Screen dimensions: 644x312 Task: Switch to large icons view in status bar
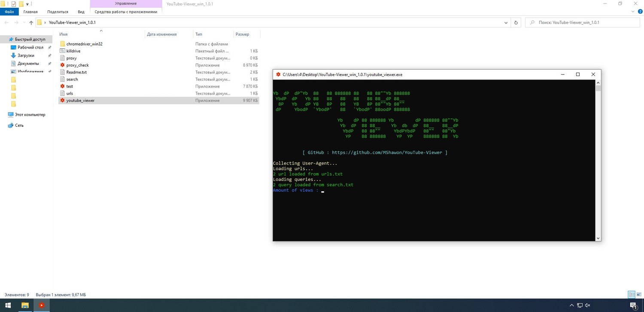point(638,295)
